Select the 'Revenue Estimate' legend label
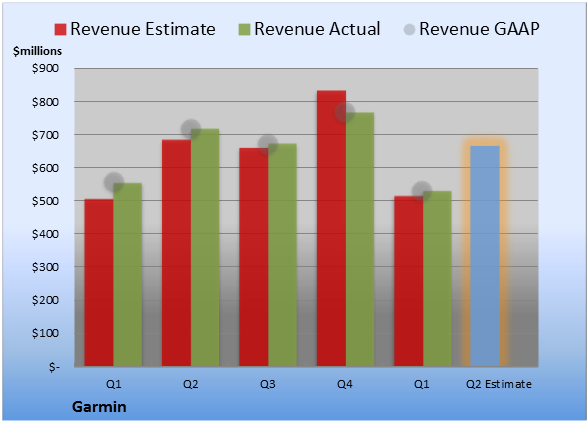This screenshot has width=588, height=422. pos(143,29)
